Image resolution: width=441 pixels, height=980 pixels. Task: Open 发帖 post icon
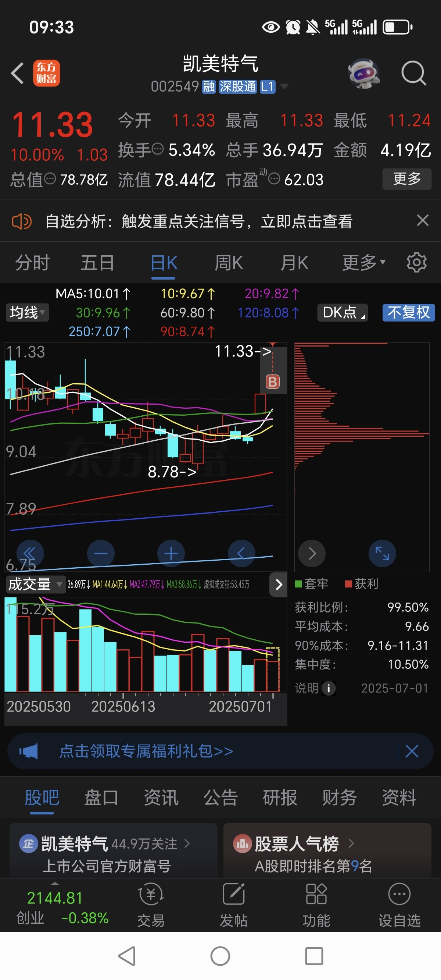[x=233, y=905]
